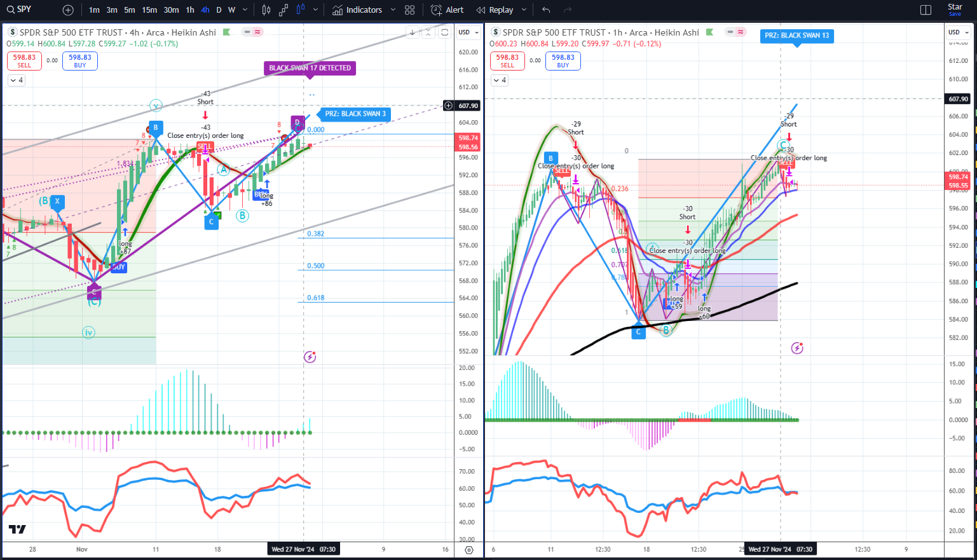The image size is (977, 560).
Task: Click the blue B marker on 4h chart
Action: [x=156, y=128]
